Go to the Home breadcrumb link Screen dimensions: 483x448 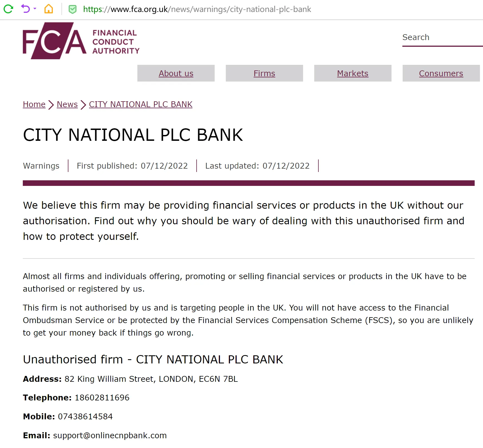(x=34, y=104)
